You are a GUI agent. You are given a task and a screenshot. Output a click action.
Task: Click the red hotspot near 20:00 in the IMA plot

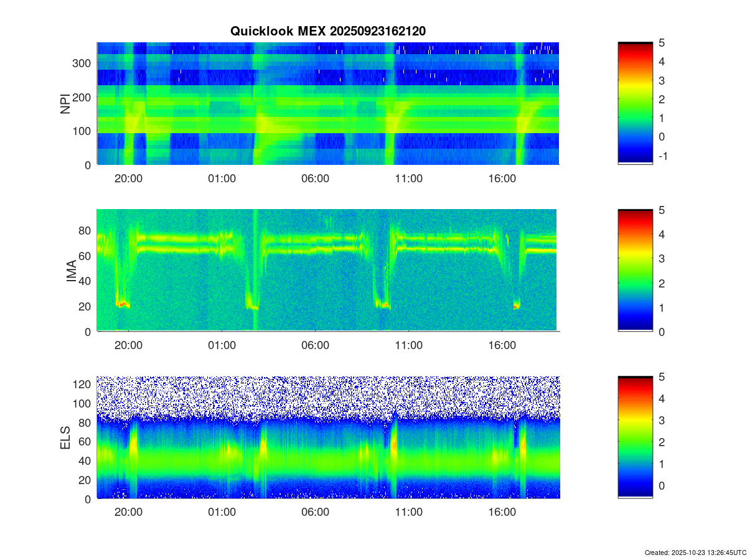click(x=123, y=304)
